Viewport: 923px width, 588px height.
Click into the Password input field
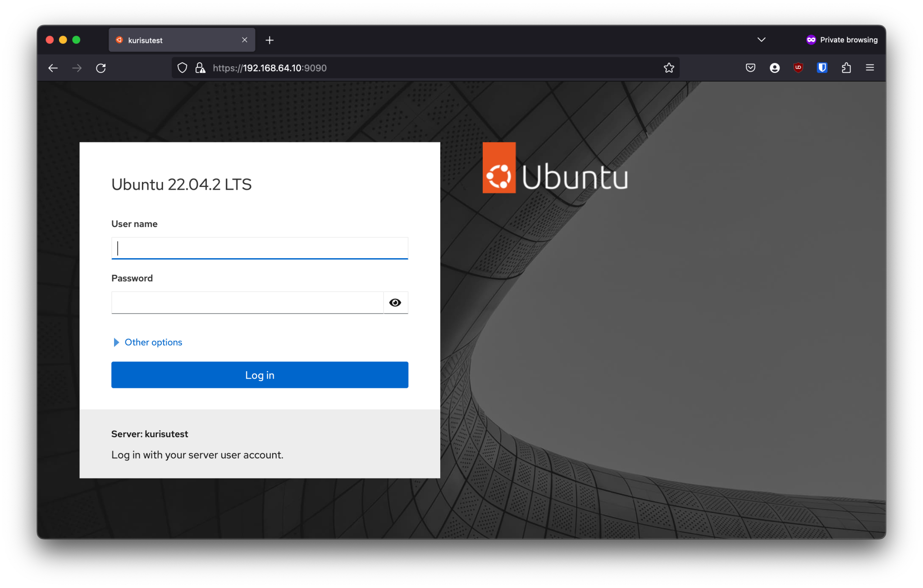pyautogui.click(x=247, y=303)
